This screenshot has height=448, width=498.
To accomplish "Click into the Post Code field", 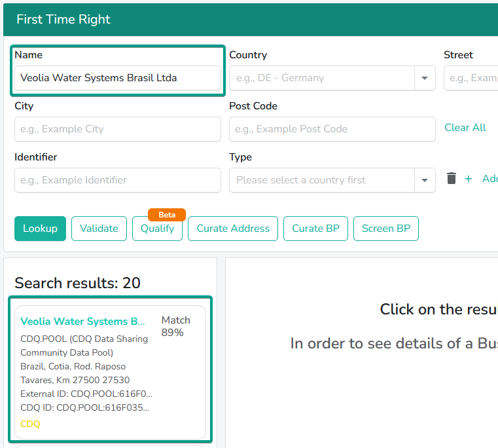I will (332, 129).
